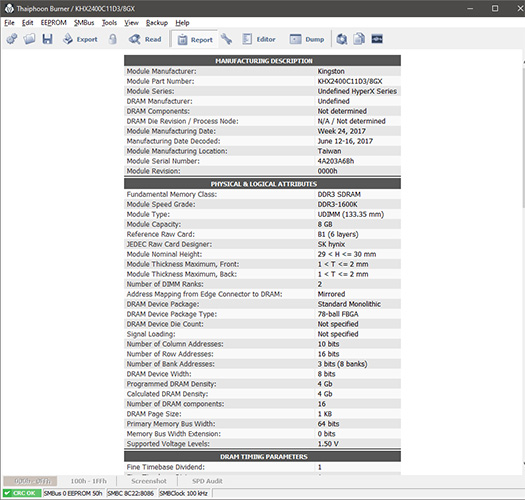Open the Backup menu
Screen dimensions: 525x500
point(157,23)
